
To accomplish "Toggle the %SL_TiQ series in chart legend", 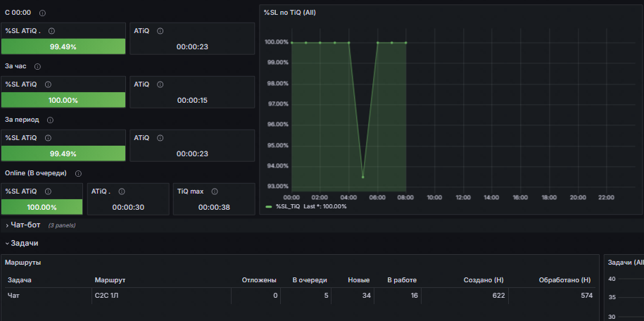I will 287,206.
